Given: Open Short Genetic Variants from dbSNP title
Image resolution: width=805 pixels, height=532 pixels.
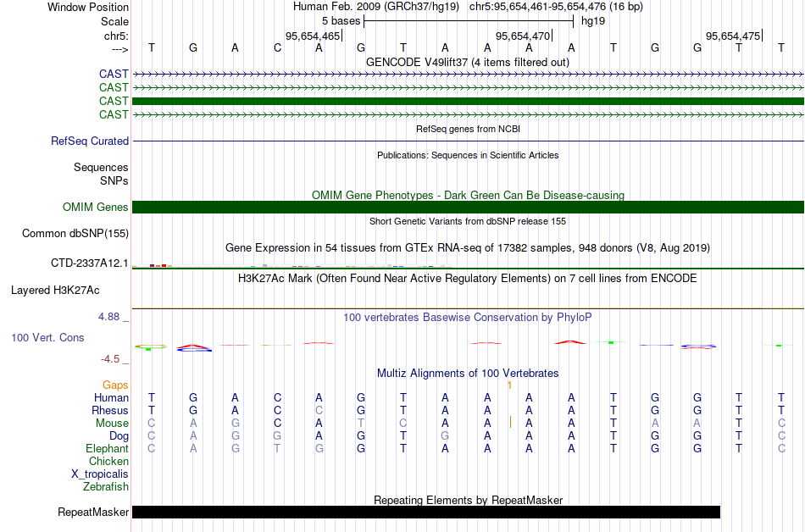Looking at the screenshot, I should point(468,221).
